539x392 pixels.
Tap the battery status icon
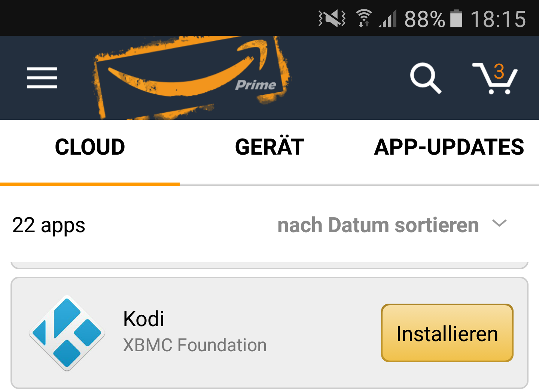click(456, 19)
